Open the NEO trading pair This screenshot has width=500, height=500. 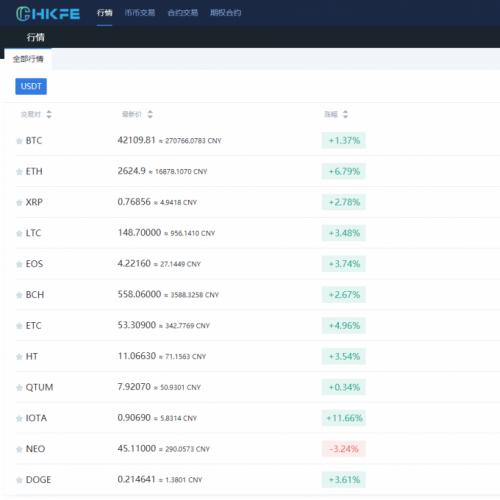click(x=35, y=449)
